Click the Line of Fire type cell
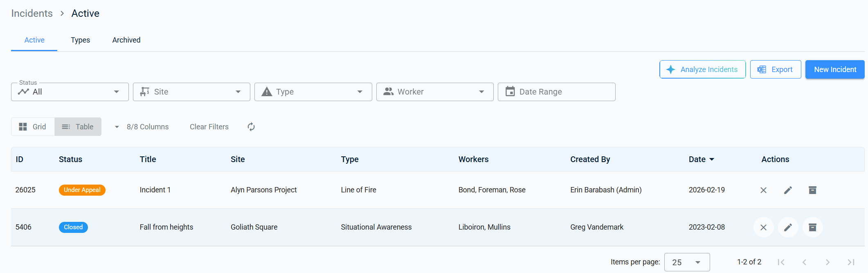Image resolution: width=868 pixels, height=273 pixels. click(358, 190)
